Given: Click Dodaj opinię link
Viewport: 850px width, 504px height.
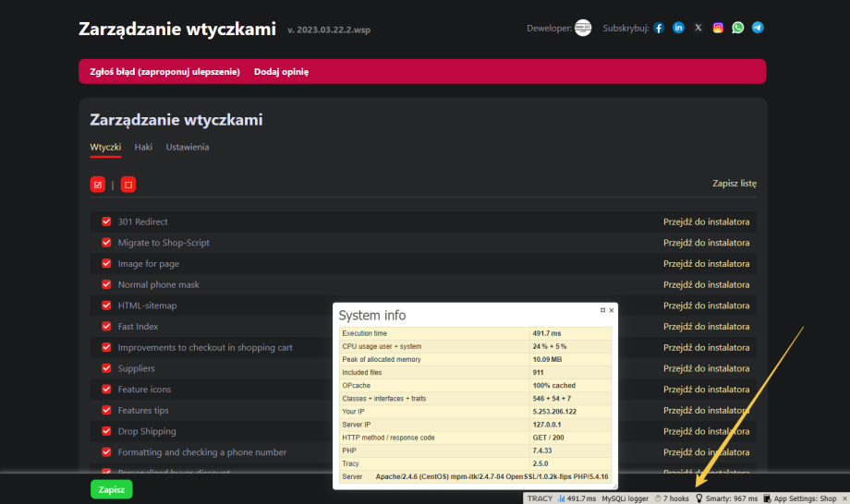Looking at the screenshot, I should point(282,71).
